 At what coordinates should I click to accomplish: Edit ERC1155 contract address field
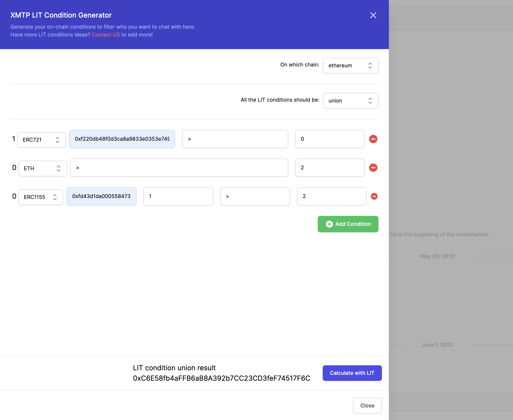coord(101,196)
